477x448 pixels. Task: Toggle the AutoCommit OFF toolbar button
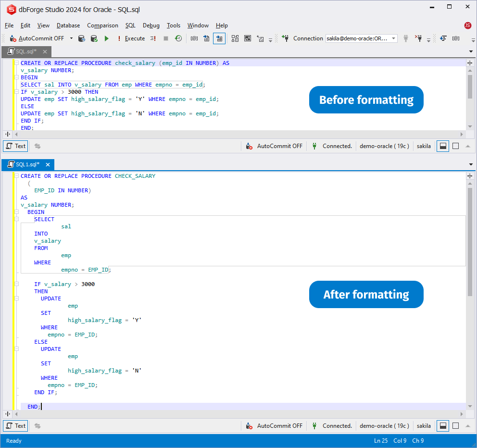(37, 38)
